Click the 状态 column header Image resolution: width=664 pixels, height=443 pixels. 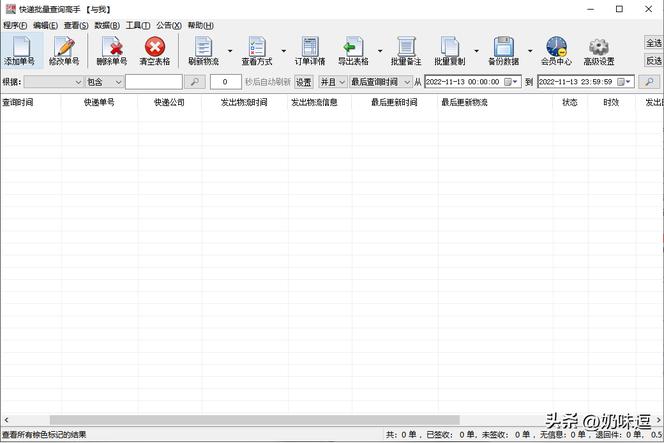click(x=570, y=102)
